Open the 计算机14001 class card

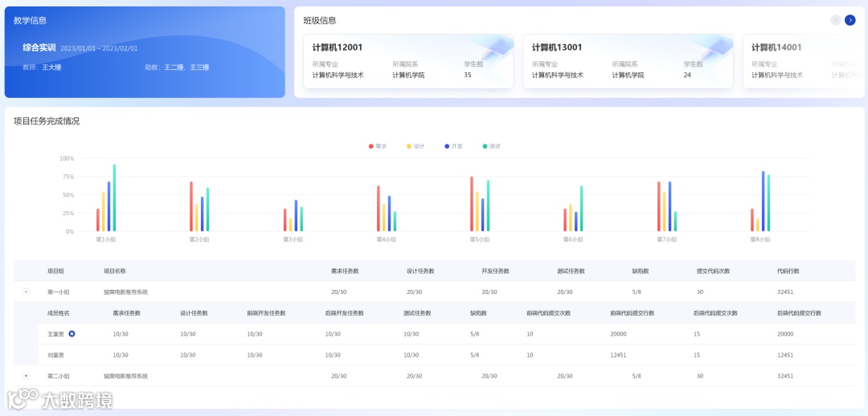click(801, 61)
